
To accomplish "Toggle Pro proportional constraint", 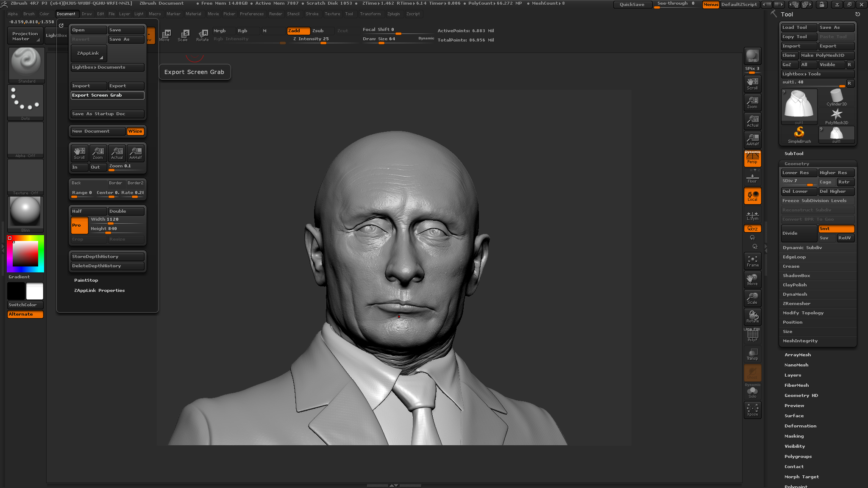I will 79,225.
